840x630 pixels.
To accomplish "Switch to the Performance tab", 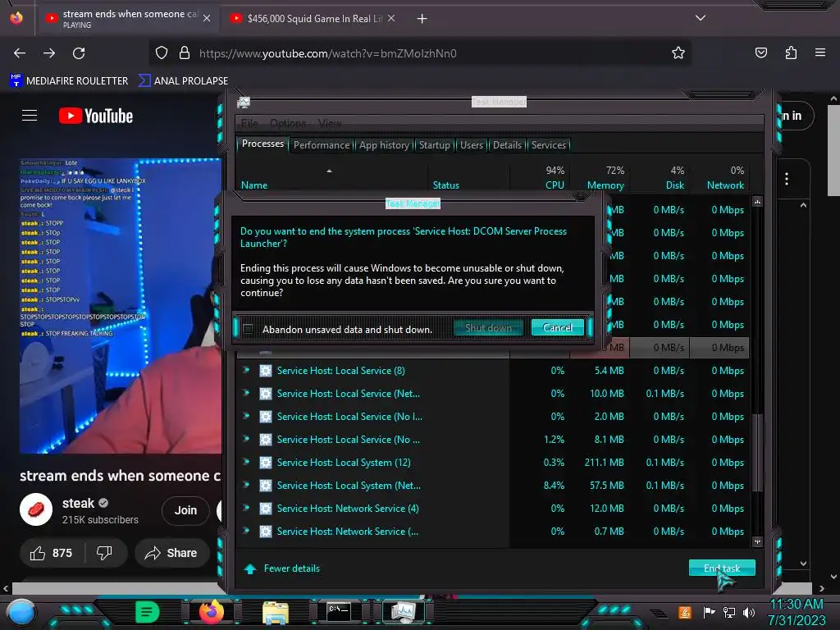I will click(322, 145).
